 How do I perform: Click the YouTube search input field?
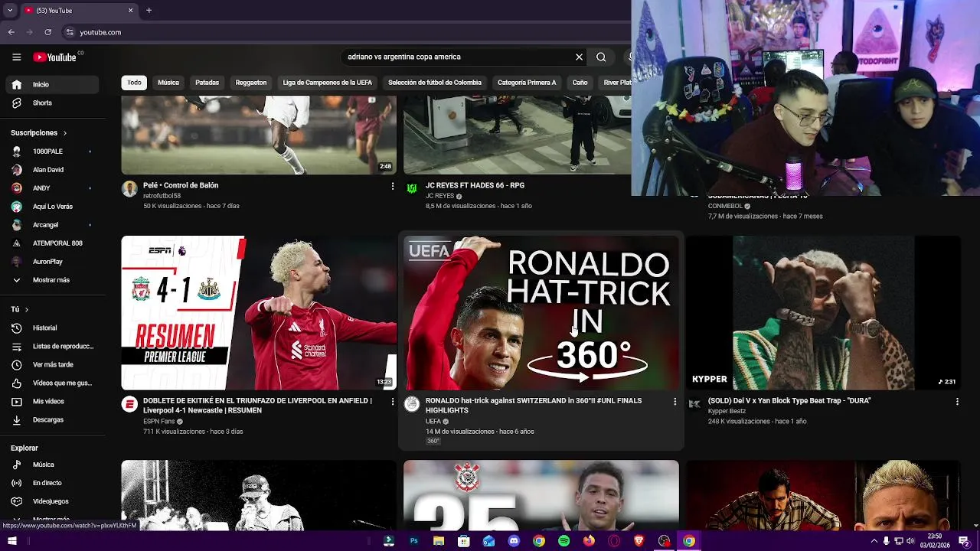456,57
